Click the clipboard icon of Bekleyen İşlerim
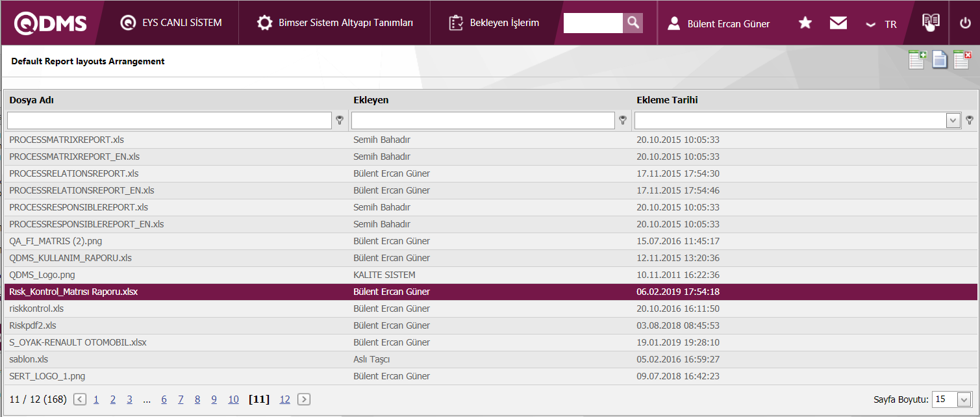 click(456, 23)
